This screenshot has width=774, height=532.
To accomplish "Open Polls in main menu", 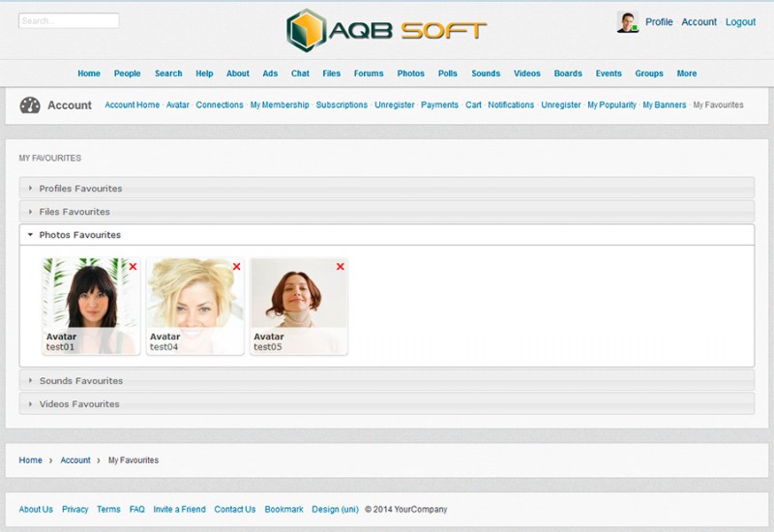I will pos(448,74).
